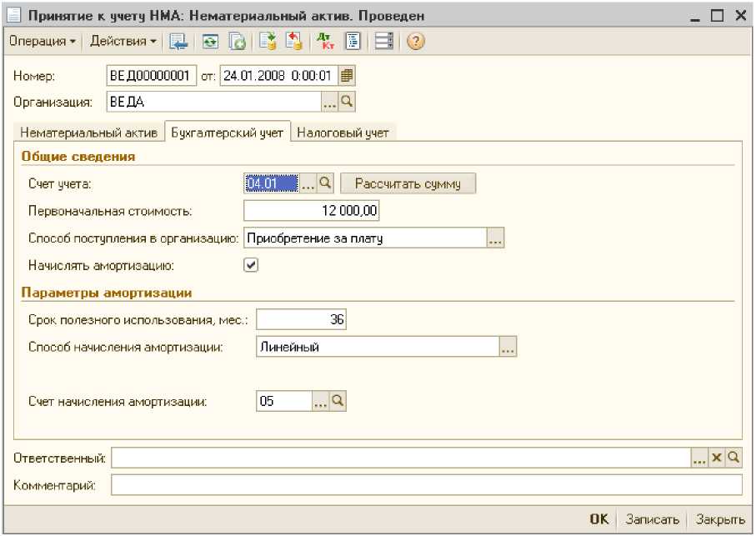Click the magnifier beside account 04.01
Image resolution: width=756 pixels, height=536 pixels.
coord(326,183)
